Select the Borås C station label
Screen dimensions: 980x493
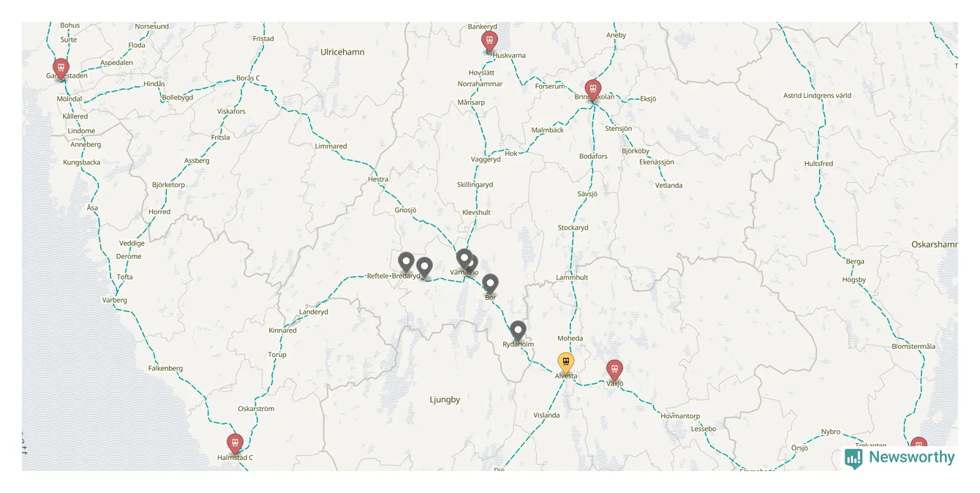pyautogui.click(x=248, y=78)
